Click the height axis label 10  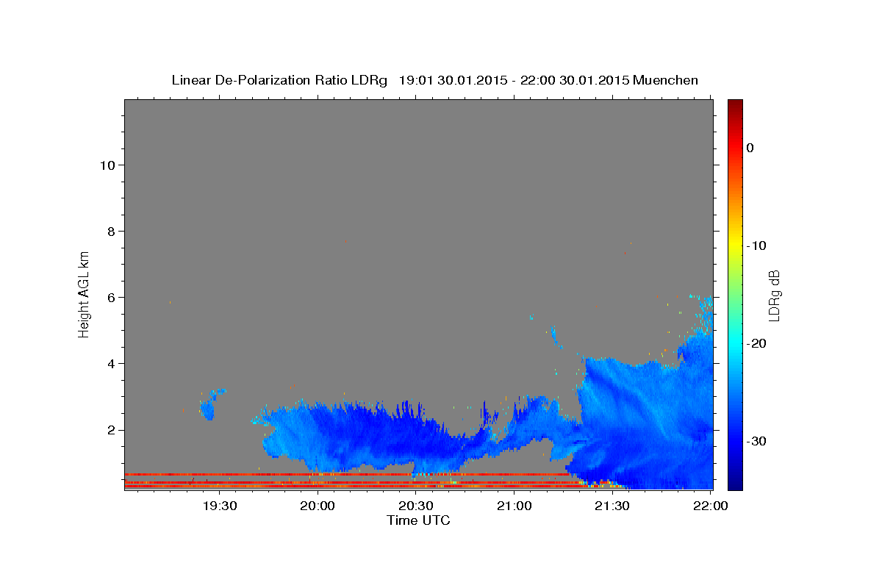[107, 165]
